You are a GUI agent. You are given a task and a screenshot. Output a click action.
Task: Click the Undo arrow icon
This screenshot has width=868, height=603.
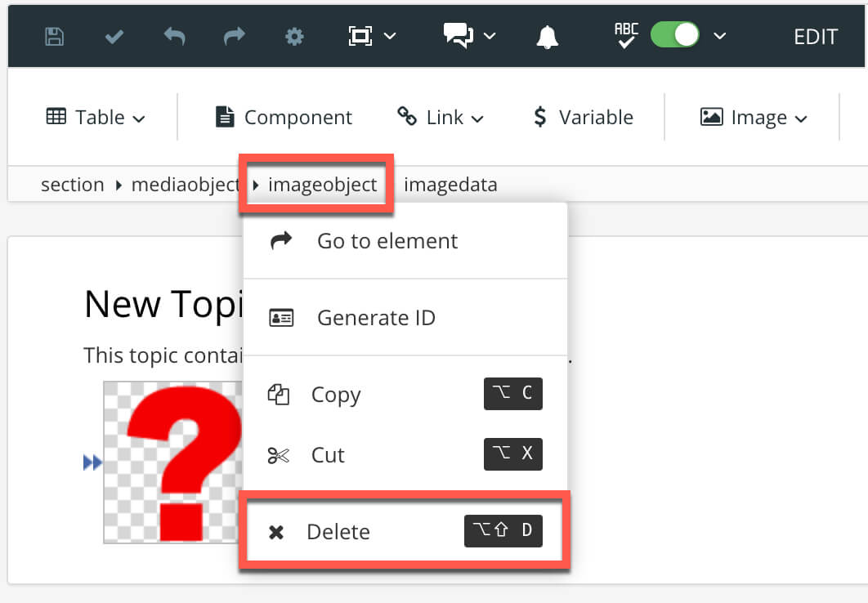[x=174, y=35]
